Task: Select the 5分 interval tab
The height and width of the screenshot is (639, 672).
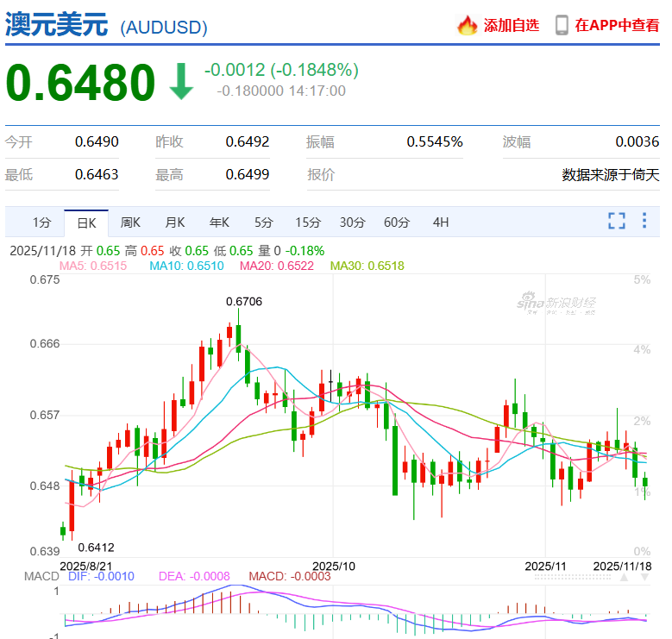Action: point(263,222)
